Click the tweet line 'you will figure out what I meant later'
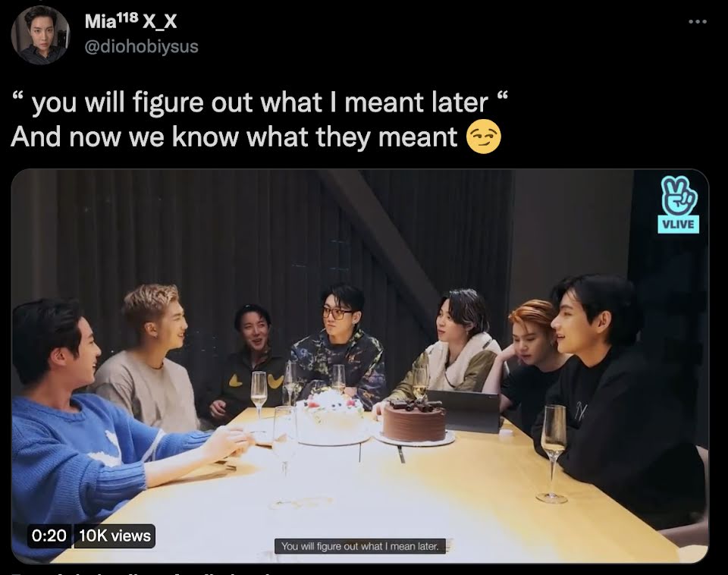 259,102
